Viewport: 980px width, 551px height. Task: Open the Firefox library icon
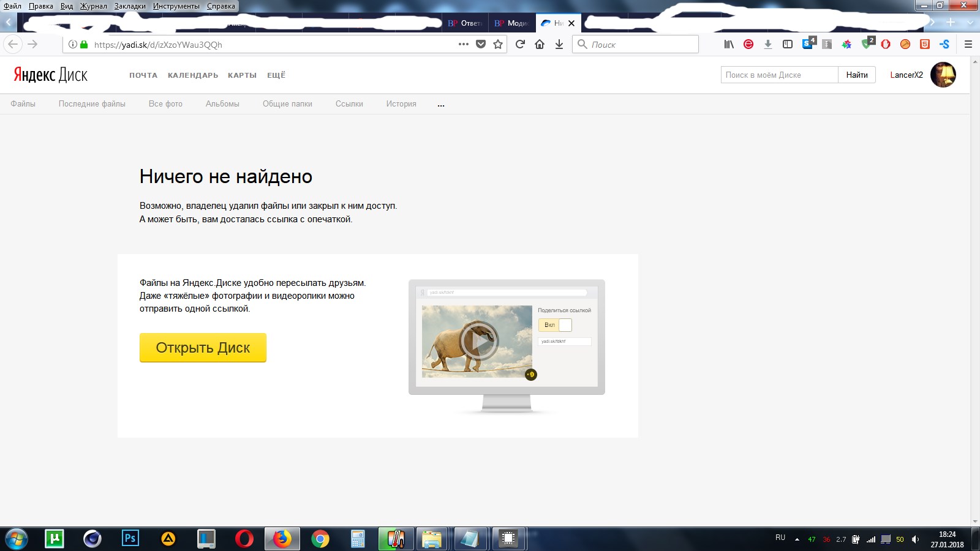(x=729, y=44)
